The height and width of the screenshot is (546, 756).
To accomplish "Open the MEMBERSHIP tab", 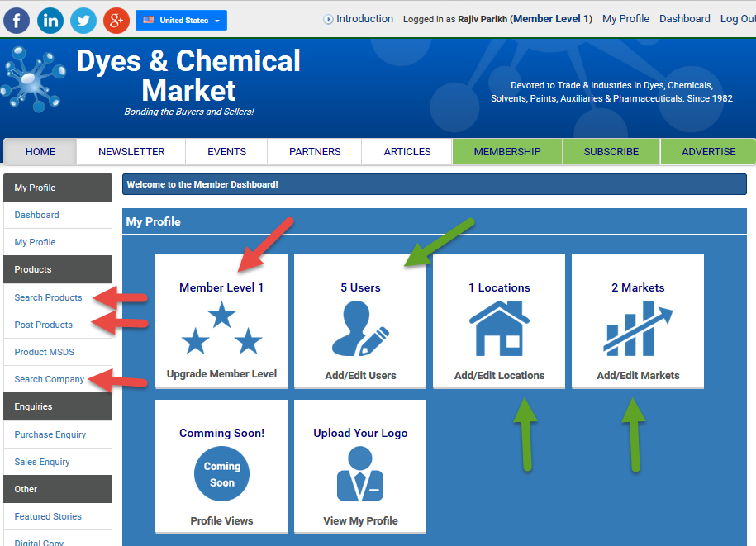I will pyautogui.click(x=507, y=152).
